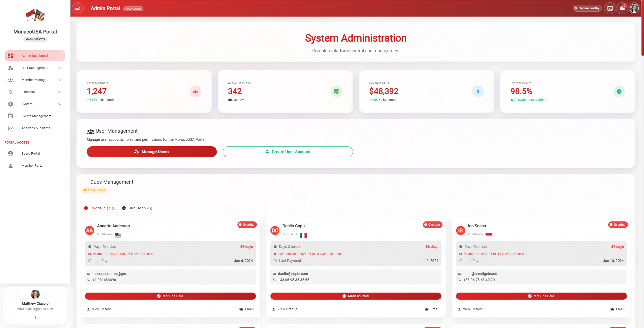Expand the Member Management sidebar section

click(35, 80)
